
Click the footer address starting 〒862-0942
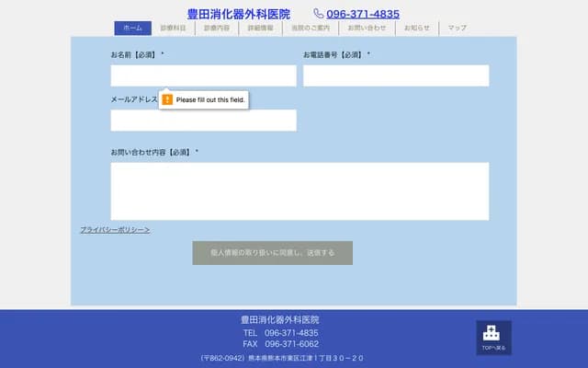[x=280, y=358]
